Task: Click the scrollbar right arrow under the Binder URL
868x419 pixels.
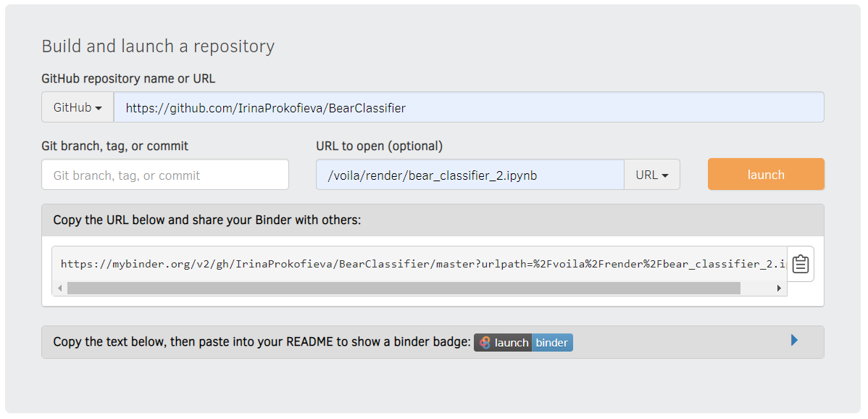Action: click(x=780, y=289)
